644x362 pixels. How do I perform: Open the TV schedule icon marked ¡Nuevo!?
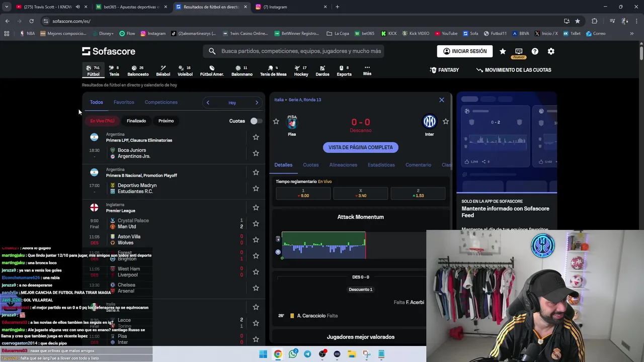519,51
